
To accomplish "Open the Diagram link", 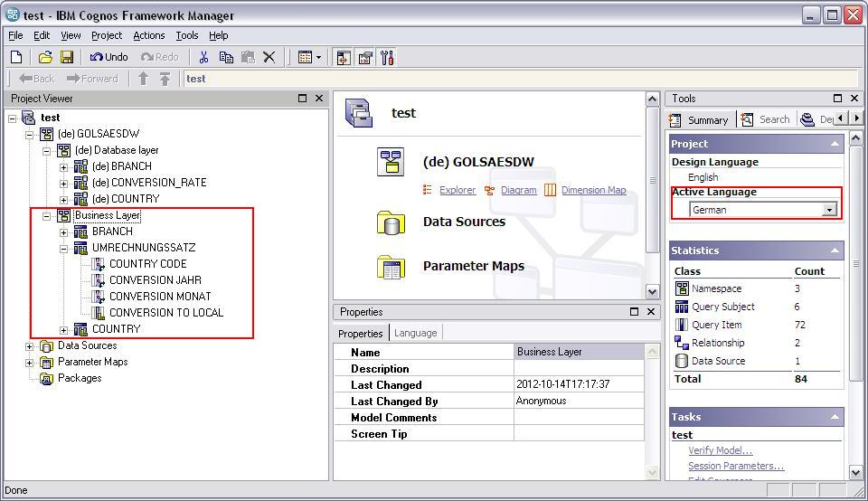I will point(519,190).
